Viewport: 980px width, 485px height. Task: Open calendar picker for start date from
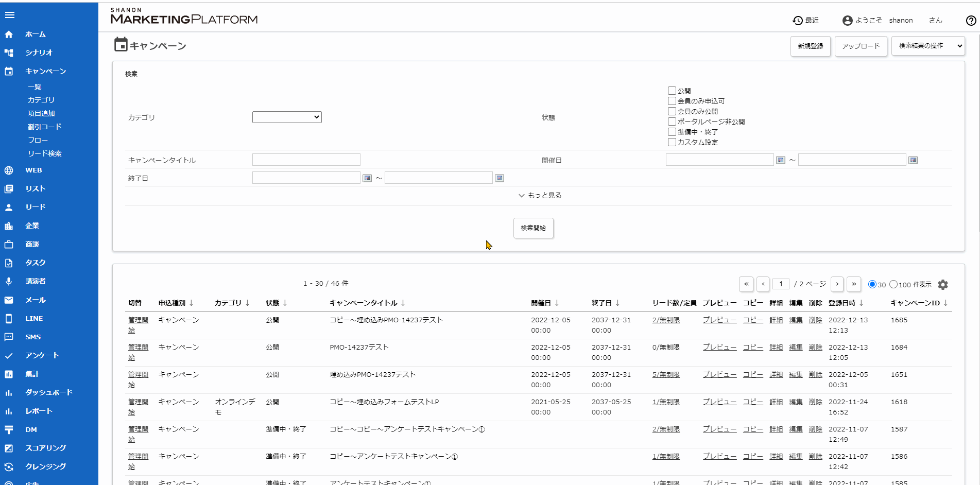[x=781, y=160]
